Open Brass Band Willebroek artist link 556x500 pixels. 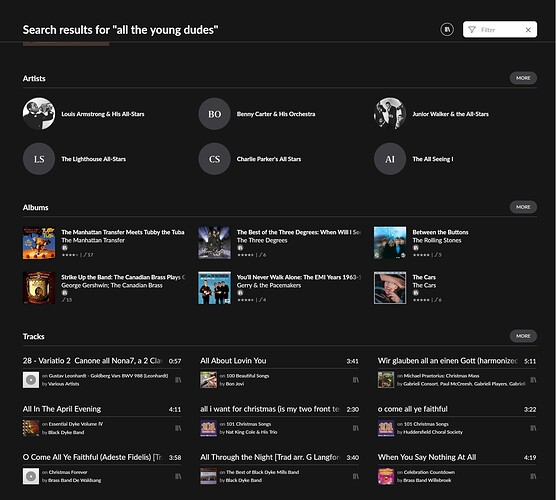[x=427, y=480]
